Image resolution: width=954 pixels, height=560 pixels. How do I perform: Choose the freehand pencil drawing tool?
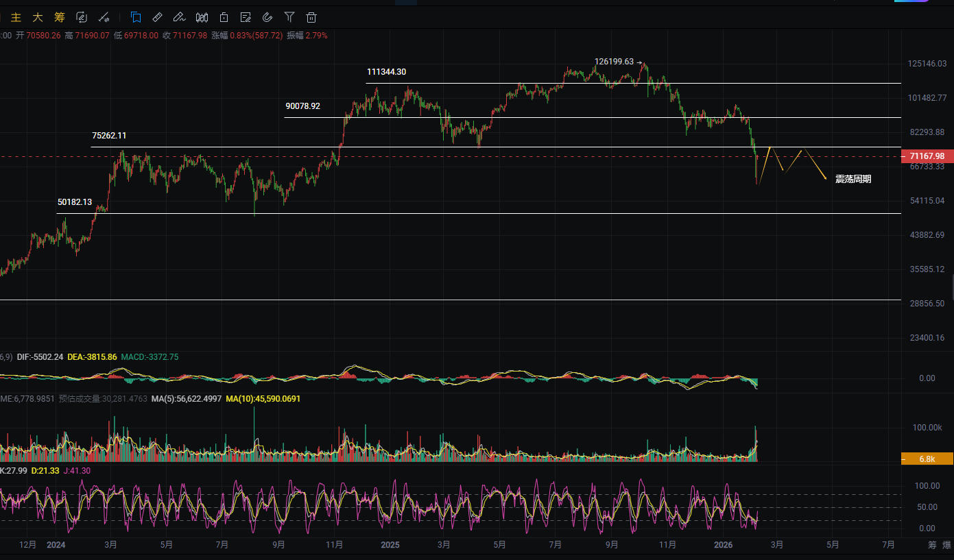(x=179, y=17)
